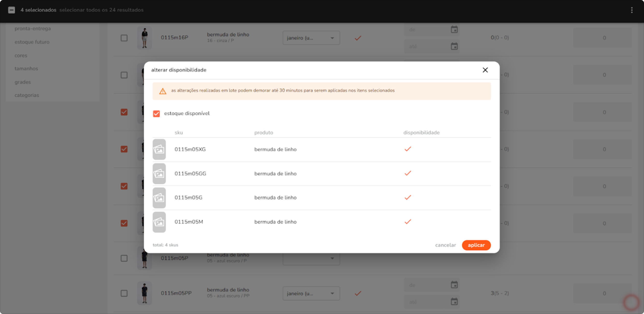Screen dimensions: 644x314
Task: Uncheck the estoque disponível checkbox
Action: (156, 114)
